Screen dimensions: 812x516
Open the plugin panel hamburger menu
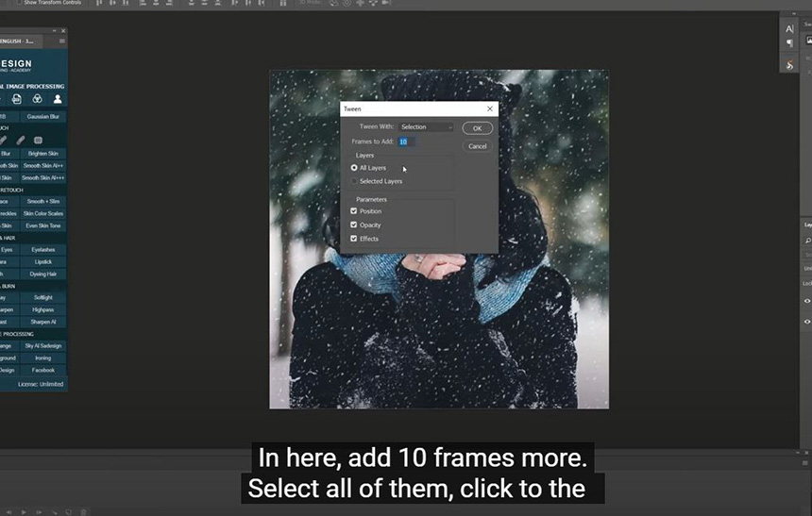point(62,42)
